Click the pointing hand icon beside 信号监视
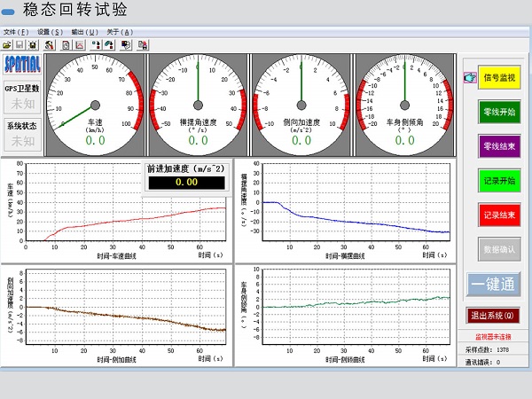532x399 pixels. click(470, 78)
